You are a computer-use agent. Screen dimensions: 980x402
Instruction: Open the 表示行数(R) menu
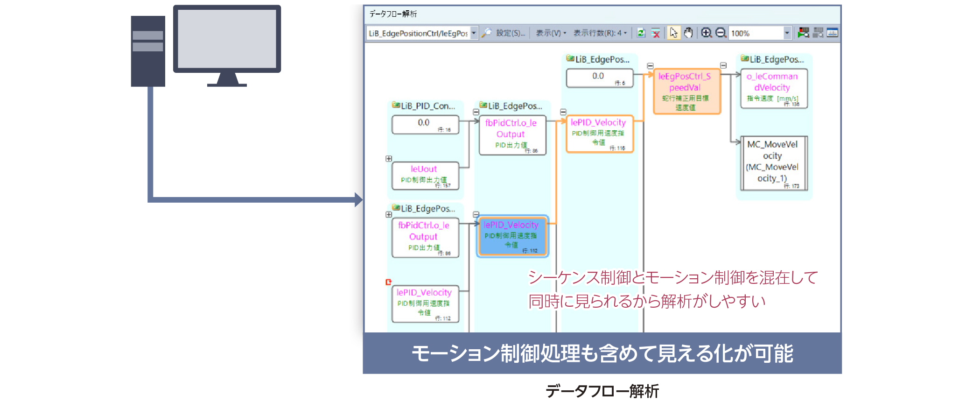tap(600, 33)
